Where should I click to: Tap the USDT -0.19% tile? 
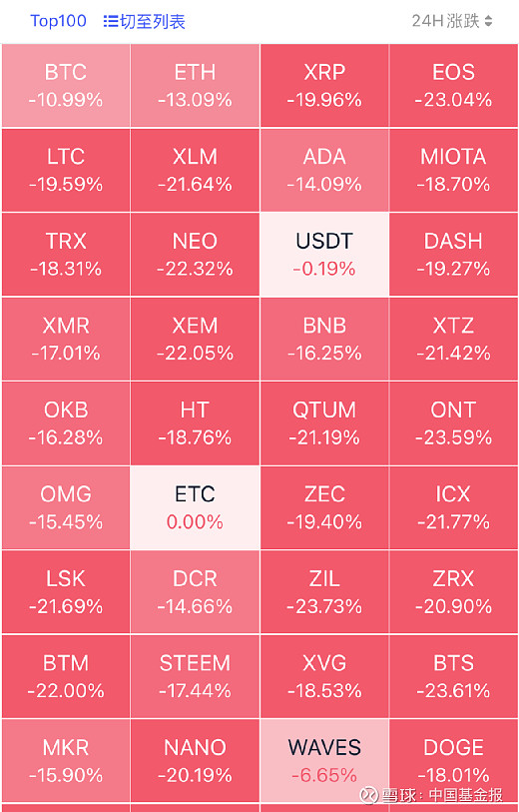tap(324, 255)
